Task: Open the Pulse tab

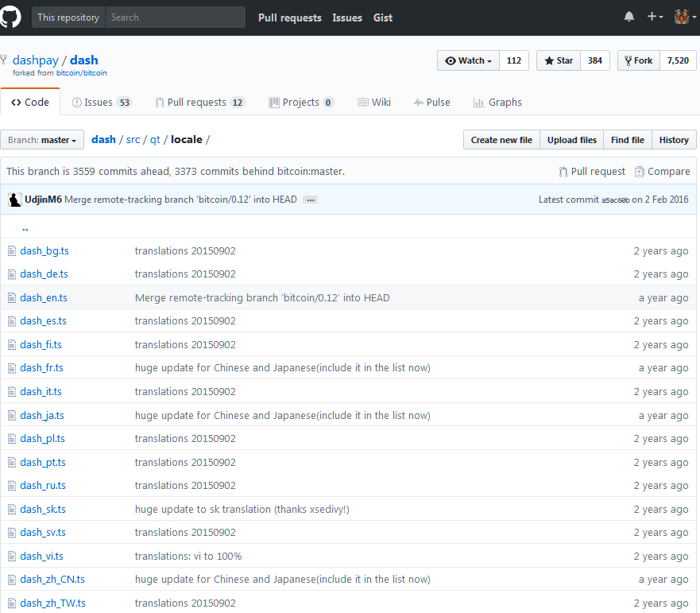Action: point(431,103)
